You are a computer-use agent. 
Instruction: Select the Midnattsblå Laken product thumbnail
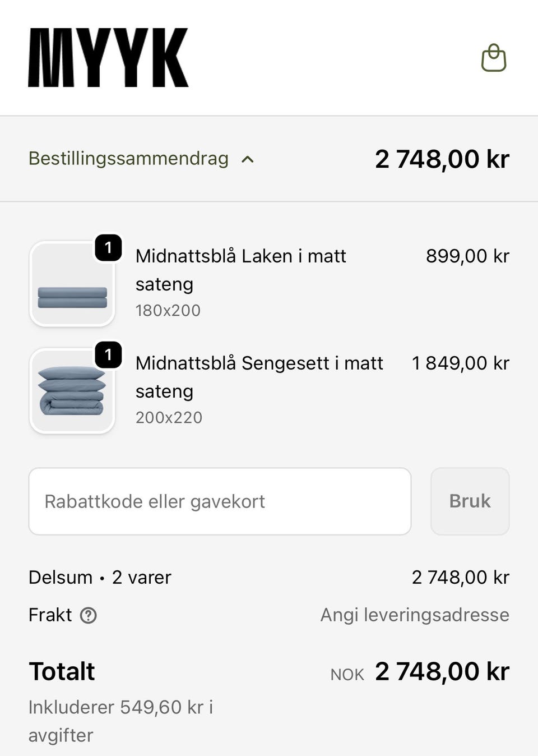(x=72, y=284)
